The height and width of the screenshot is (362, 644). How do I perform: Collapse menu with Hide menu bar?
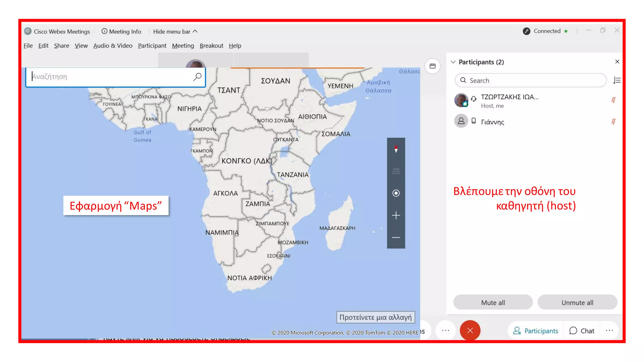[175, 31]
